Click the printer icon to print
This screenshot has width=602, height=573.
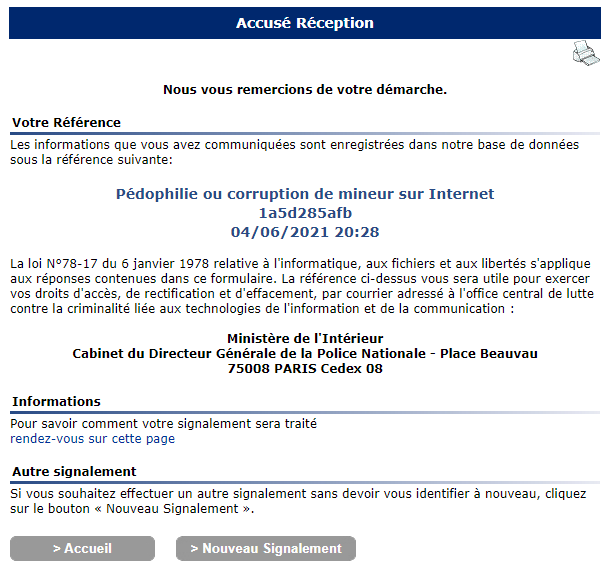pos(585,53)
